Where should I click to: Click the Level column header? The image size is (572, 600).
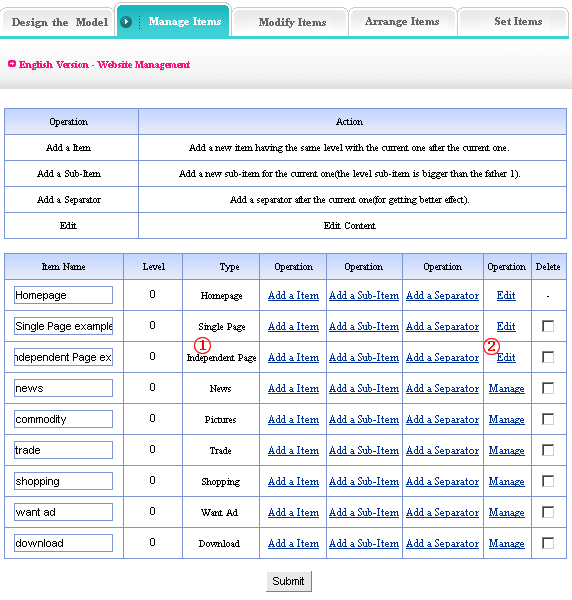click(153, 267)
